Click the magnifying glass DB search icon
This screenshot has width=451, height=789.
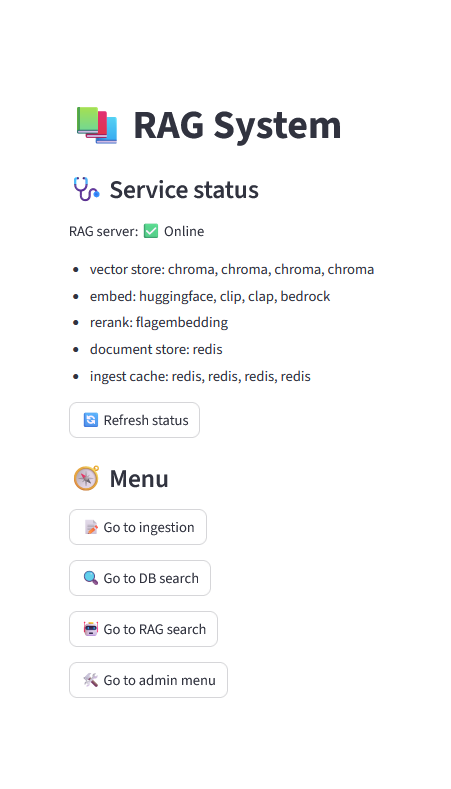pyautogui.click(x=91, y=578)
